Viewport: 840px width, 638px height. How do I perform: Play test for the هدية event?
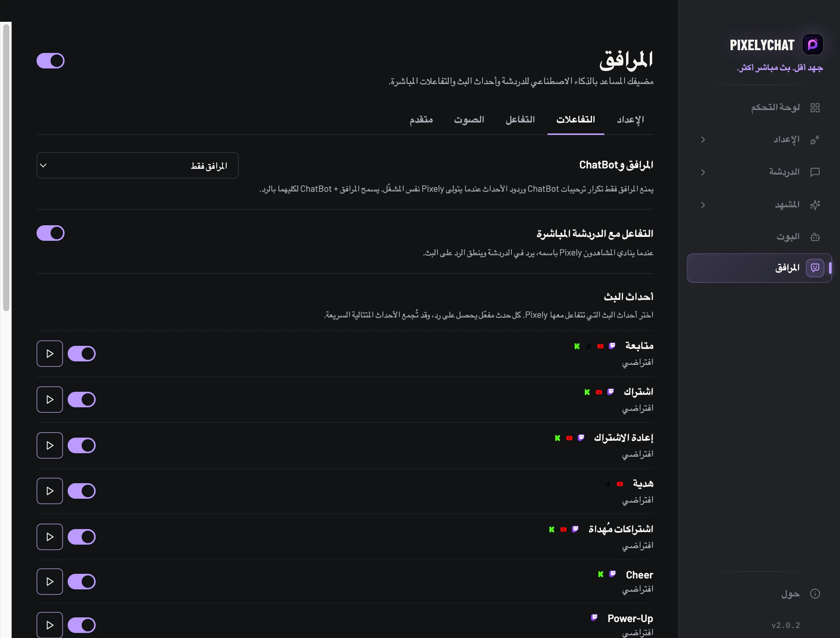coord(50,491)
